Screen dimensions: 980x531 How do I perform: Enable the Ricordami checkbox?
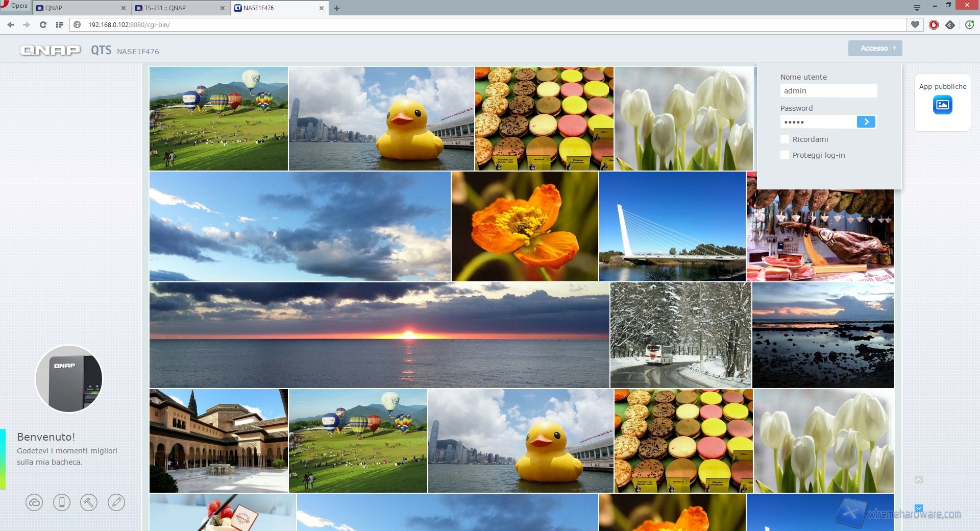pyautogui.click(x=785, y=139)
